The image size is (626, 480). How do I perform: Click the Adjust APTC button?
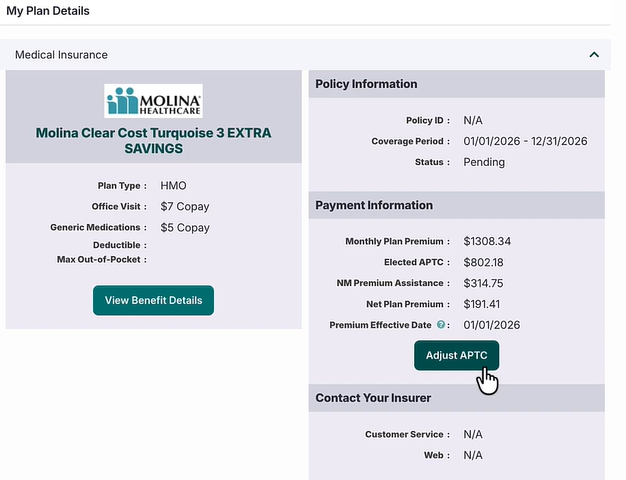(x=456, y=356)
